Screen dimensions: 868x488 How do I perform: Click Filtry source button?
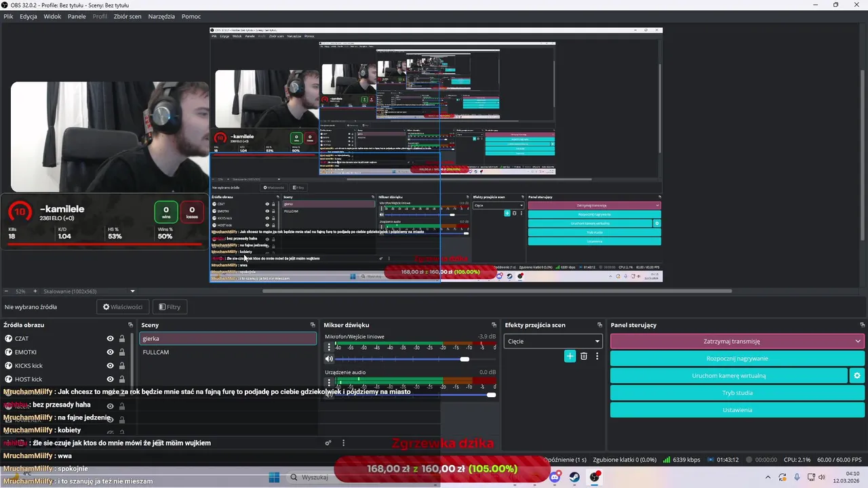(x=170, y=307)
